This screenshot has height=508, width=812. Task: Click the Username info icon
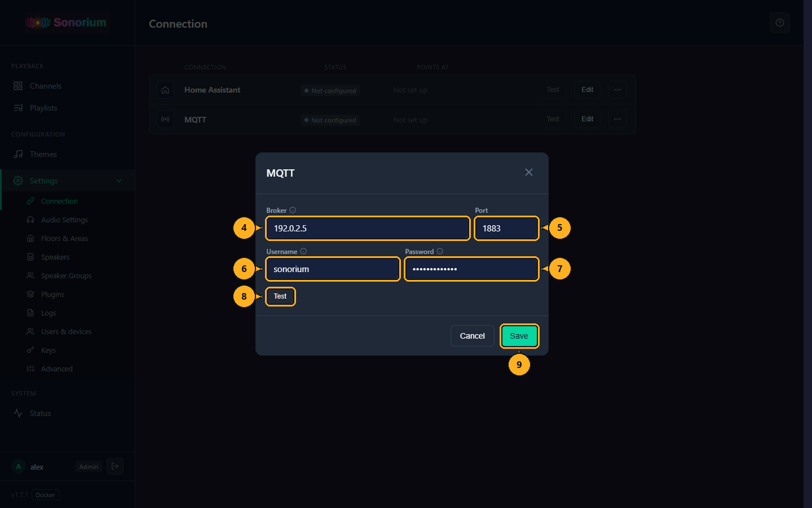click(303, 251)
